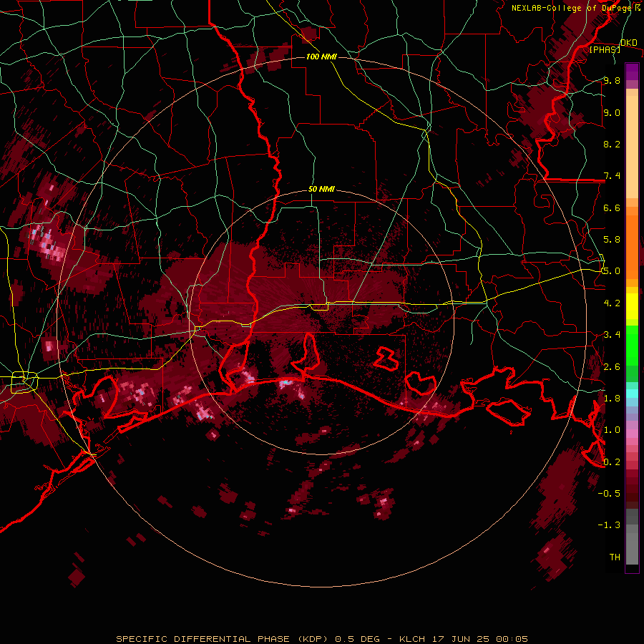Click the 3.4 value on the color scale
644x644 pixels.
[x=612, y=335]
